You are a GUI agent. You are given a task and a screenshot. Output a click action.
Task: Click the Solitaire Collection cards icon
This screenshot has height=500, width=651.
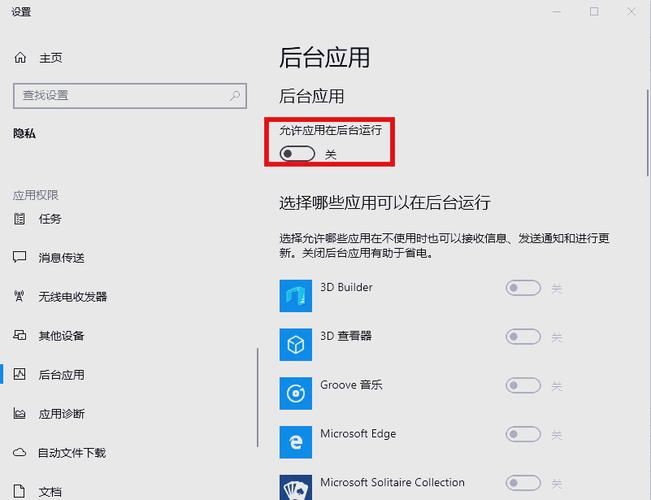click(296, 487)
